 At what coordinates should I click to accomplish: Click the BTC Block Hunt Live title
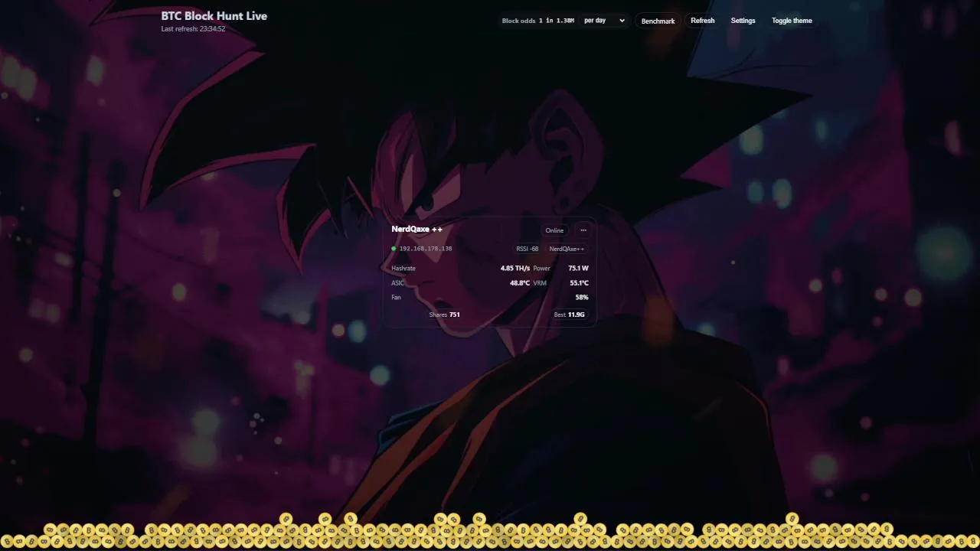214,15
